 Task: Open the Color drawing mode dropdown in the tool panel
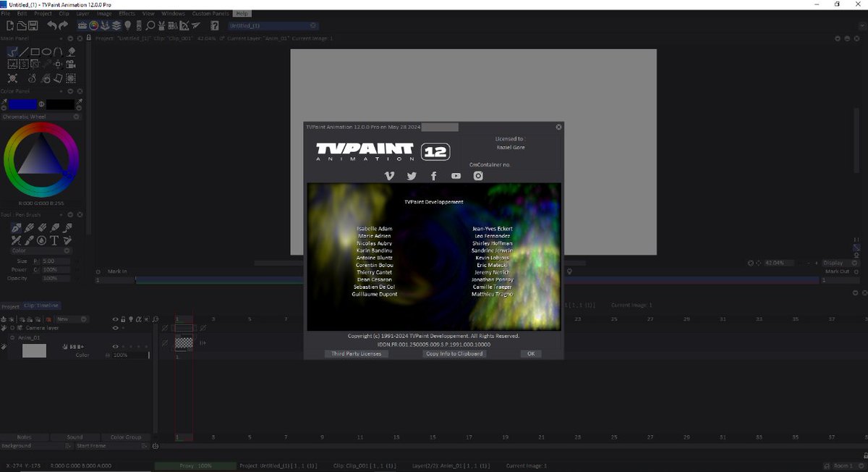41,250
